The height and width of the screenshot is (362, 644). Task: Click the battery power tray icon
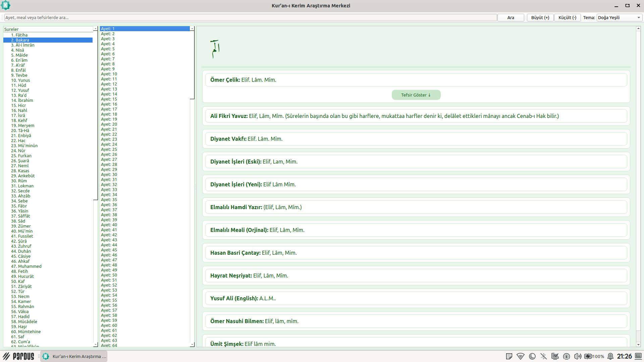point(589,356)
